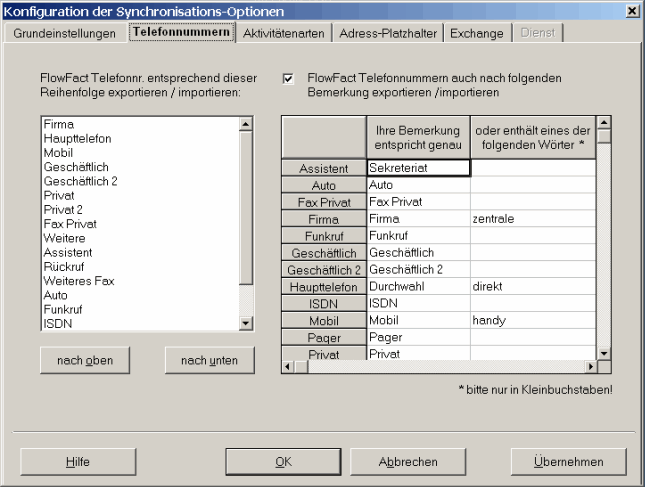Viewport: 645px width, 487px height.
Task: Select the disabled Dienst tab
Action: [538, 33]
